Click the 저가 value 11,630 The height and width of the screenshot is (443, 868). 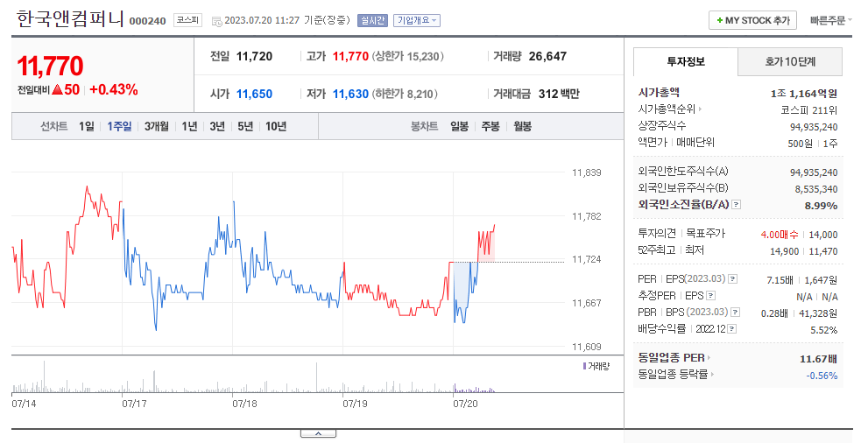[x=350, y=94]
